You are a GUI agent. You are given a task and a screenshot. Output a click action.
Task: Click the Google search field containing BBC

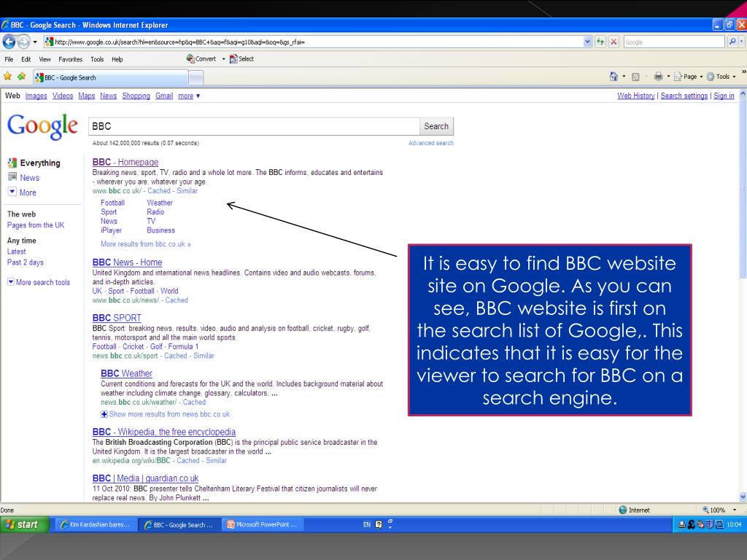click(x=253, y=126)
